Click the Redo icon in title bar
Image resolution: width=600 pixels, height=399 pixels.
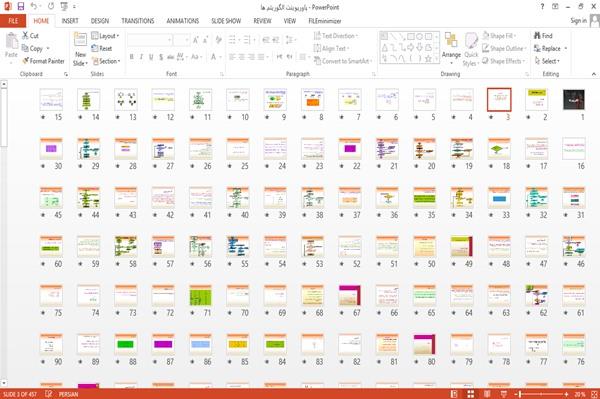click(51, 7)
